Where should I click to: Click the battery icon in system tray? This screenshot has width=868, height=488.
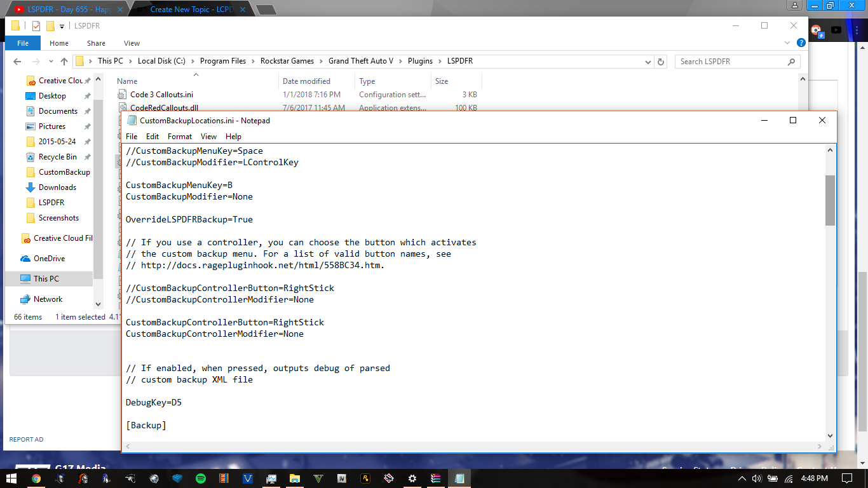772,478
